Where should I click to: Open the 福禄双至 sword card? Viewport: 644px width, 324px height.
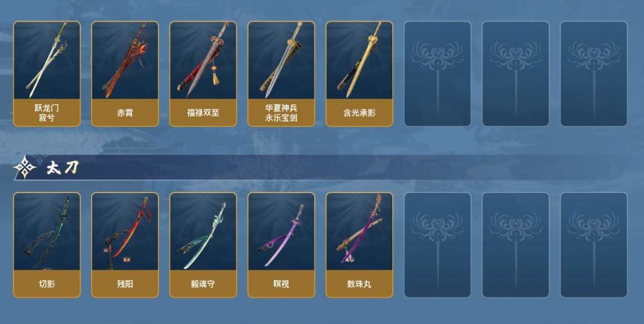pos(203,74)
